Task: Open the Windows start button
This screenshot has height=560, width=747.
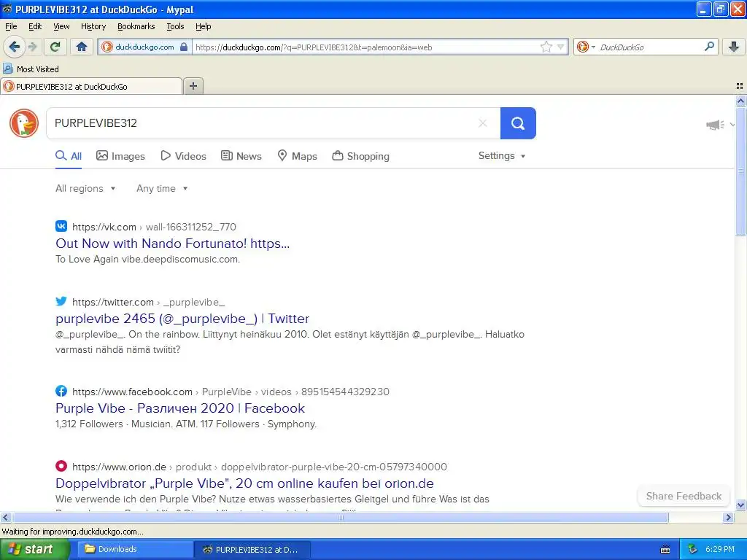Action: (x=35, y=549)
